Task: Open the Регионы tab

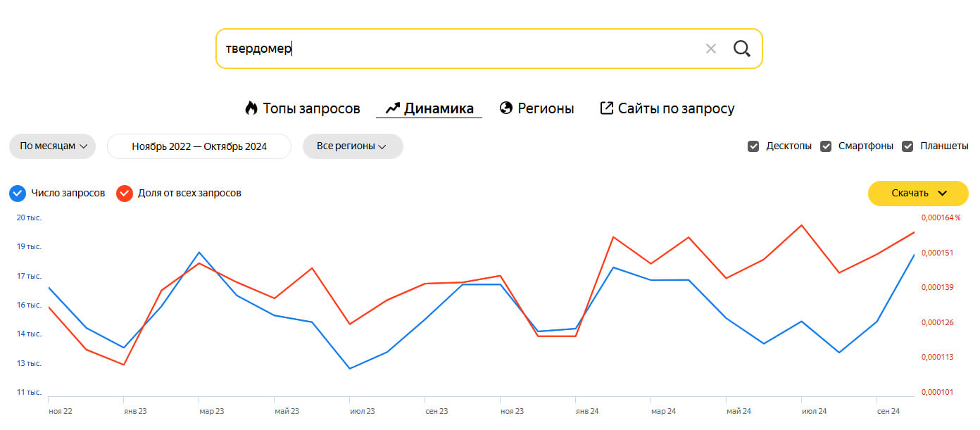Action: pyautogui.click(x=546, y=108)
